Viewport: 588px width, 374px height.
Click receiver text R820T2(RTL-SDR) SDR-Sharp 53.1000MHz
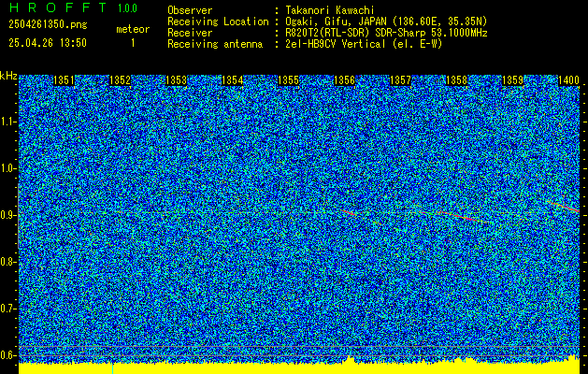(x=386, y=33)
